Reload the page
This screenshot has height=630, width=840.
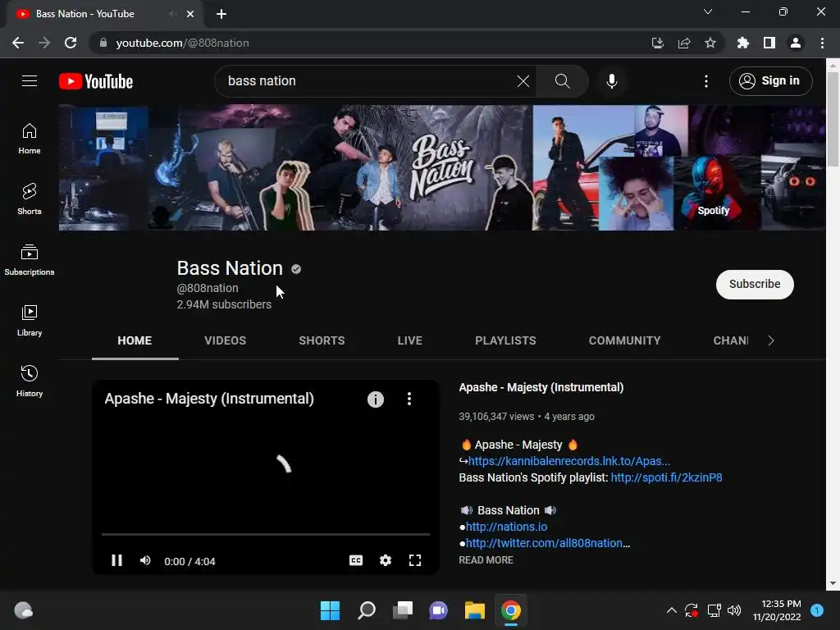(71, 43)
